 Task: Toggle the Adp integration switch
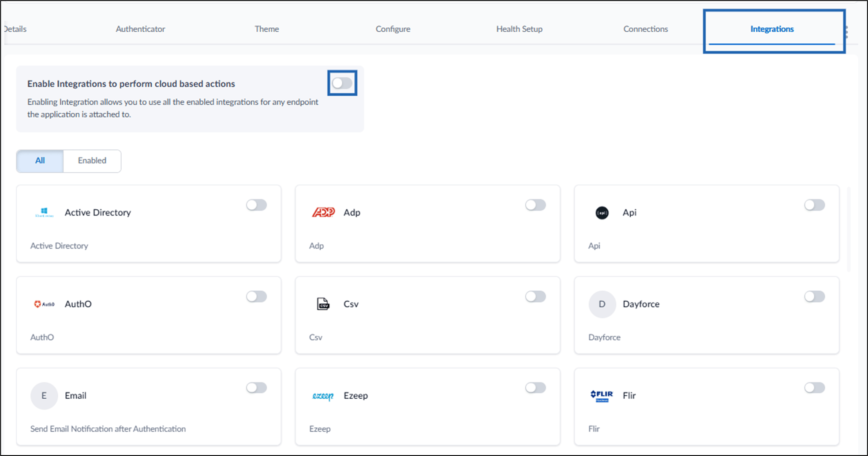[x=535, y=205]
